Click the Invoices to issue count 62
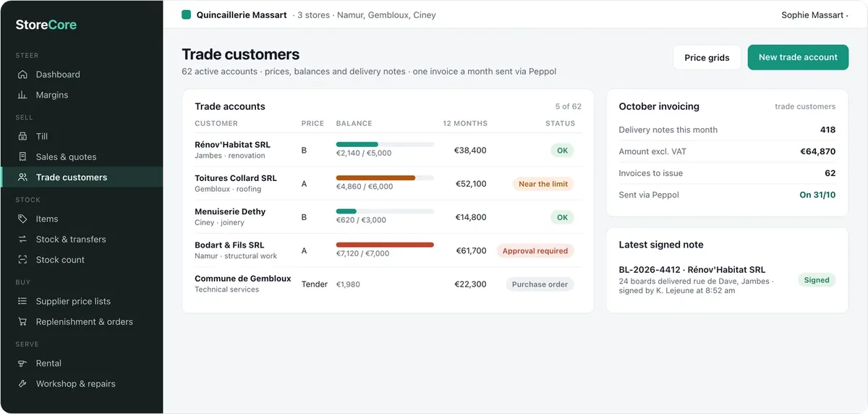Viewport: 868px width, 414px height. pyautogui.click(x=830, y=173)
